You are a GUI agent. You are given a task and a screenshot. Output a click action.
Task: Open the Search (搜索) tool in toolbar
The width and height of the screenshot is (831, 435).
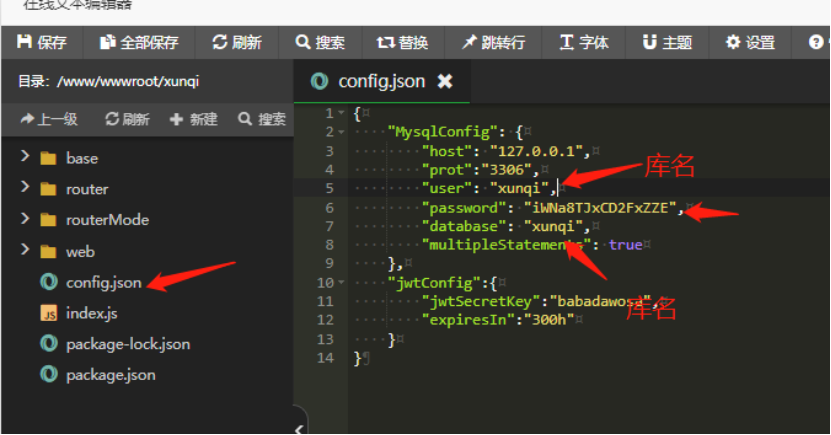[320, 42]
